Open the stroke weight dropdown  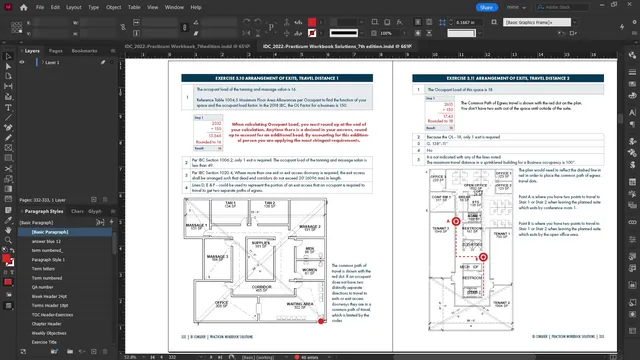coord(362,22)
